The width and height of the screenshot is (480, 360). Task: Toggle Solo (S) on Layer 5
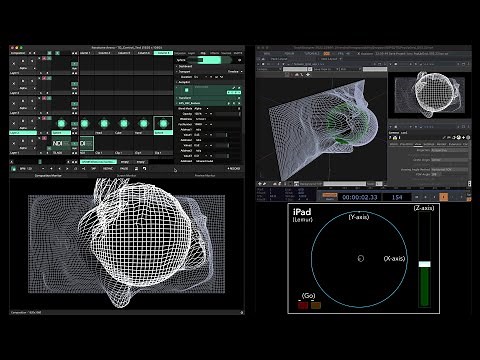[32, 61]
